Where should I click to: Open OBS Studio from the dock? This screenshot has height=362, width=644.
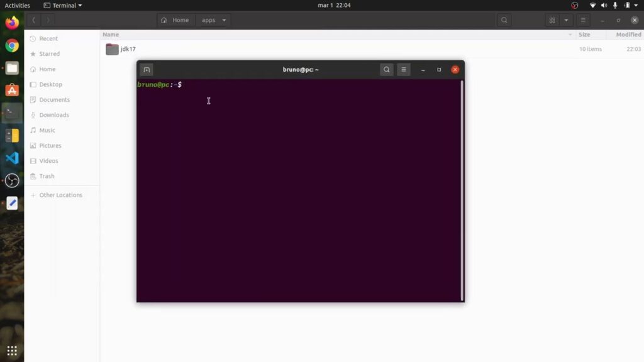(x=12, y=180)
